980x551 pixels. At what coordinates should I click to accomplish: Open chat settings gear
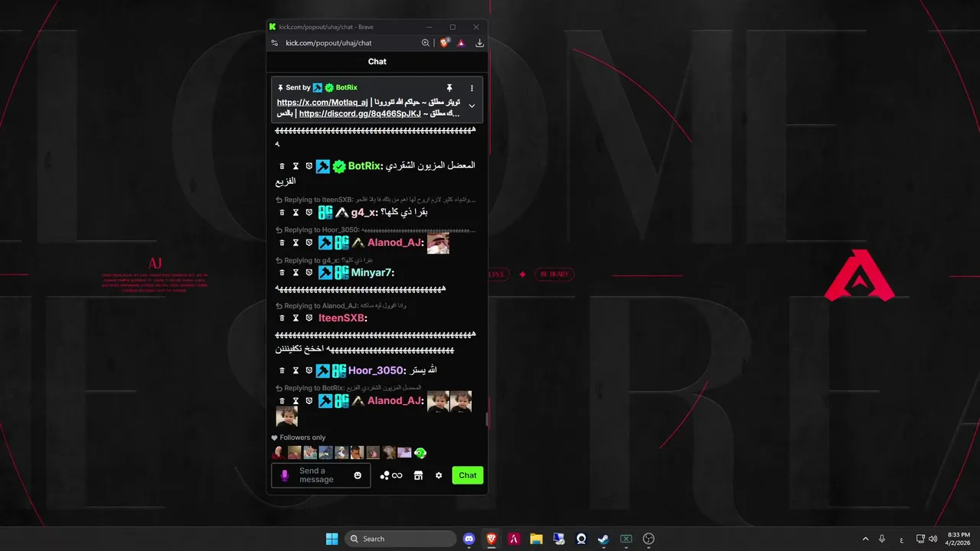tap(439, 475)
